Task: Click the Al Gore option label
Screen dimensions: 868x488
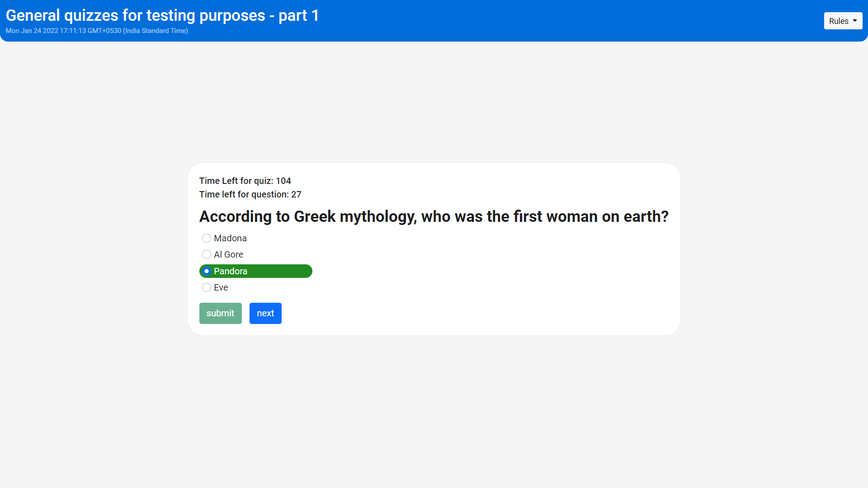Action: (228, 254)
